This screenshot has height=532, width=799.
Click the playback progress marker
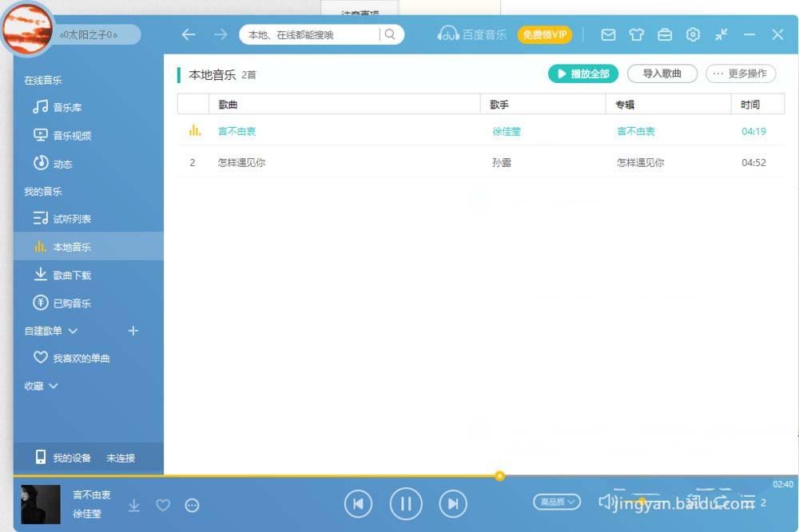pyautogui.click(x=499, y=475)
